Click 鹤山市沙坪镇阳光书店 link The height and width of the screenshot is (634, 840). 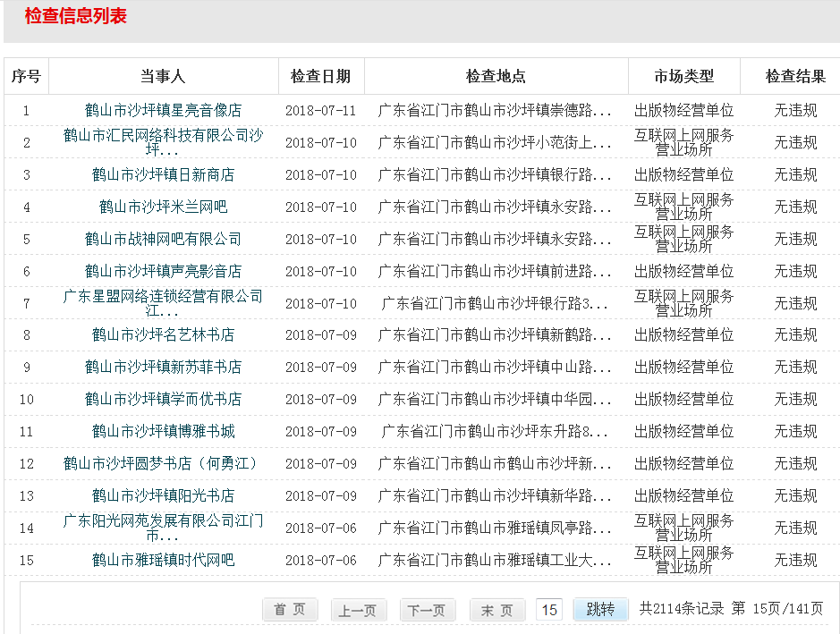(x=163, y=495)
